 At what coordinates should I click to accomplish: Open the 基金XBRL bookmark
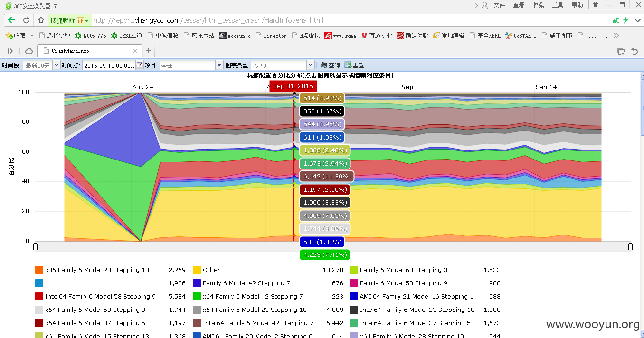485,36
